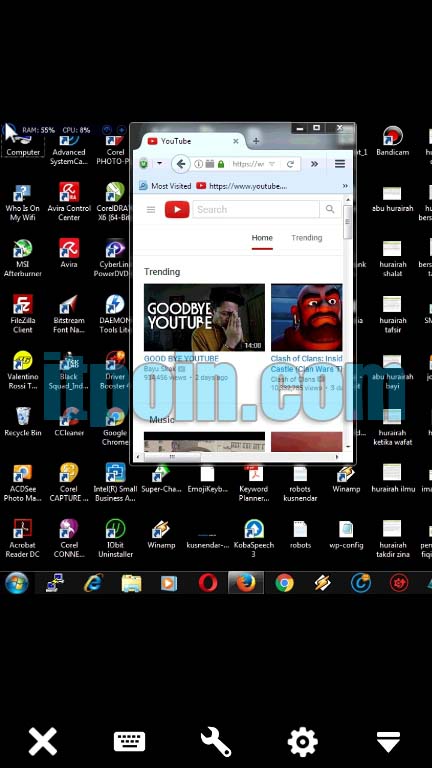The height and width of the screenshot is (768, 432).
Task: Reload the page in Firefox
Action: click(x=290, y=164)
